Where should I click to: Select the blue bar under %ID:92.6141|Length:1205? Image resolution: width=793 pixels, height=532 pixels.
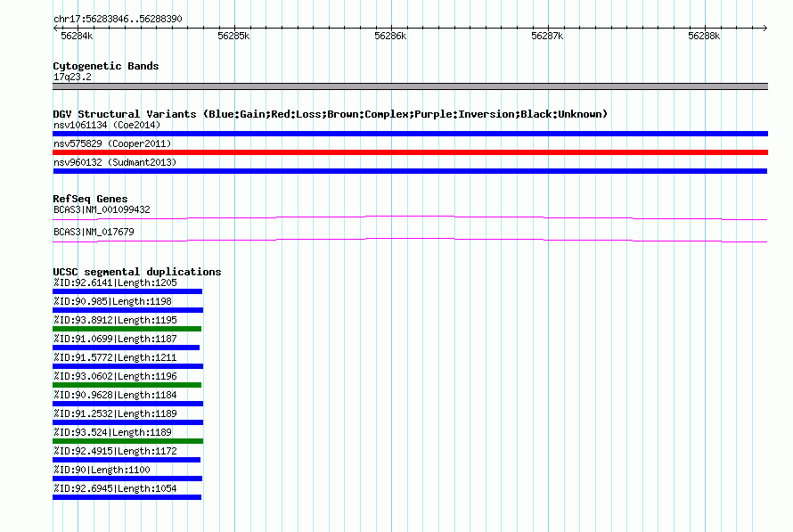pyautogui.click(x=127, y=291)
